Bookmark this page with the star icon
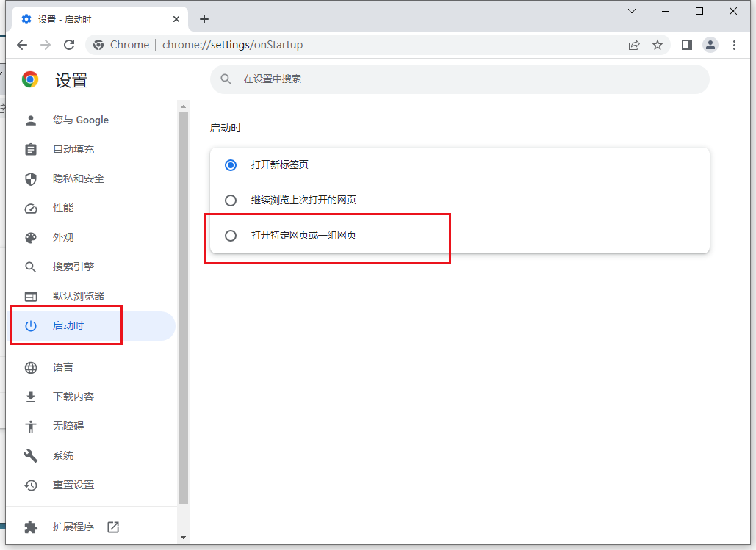 pos(657,45)
